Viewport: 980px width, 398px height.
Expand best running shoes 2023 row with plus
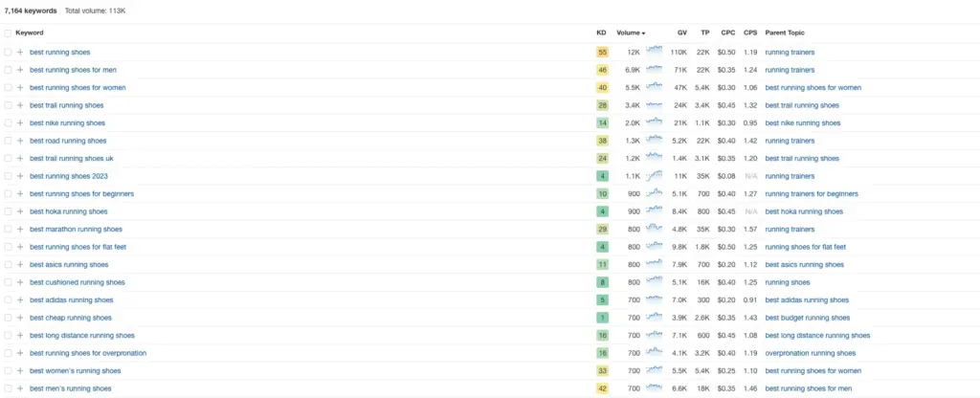pos(20,176)
